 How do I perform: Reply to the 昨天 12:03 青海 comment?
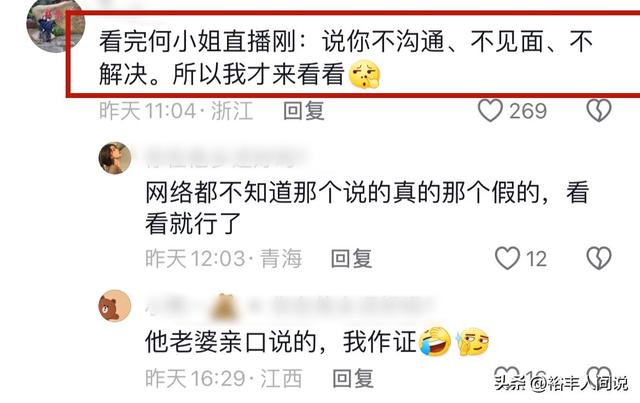point(351,258)
